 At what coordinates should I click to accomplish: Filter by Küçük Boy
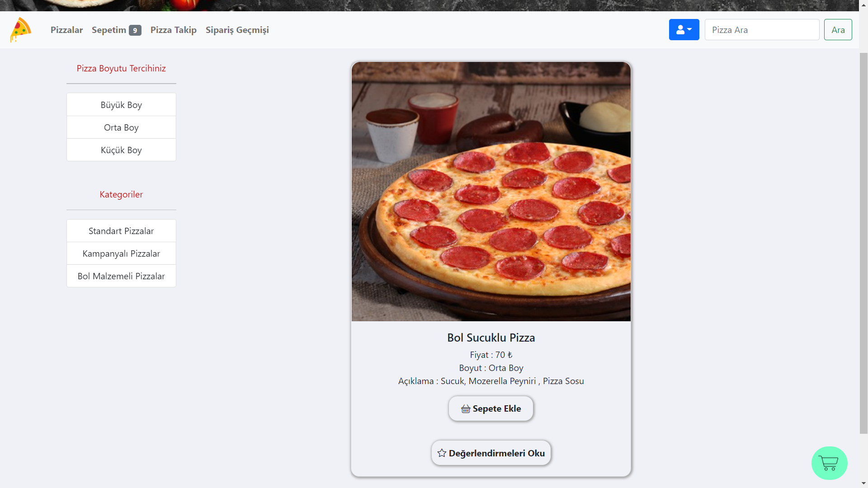click(x=121, y=150)
